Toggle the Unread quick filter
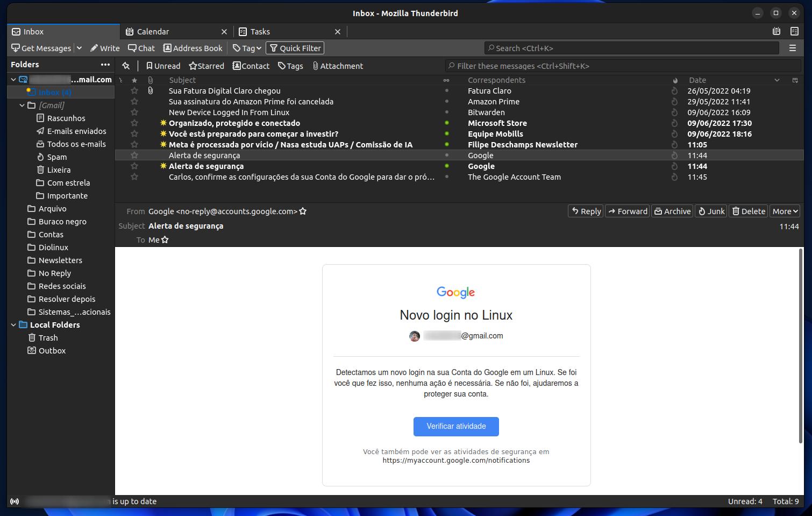 point(163,66)
